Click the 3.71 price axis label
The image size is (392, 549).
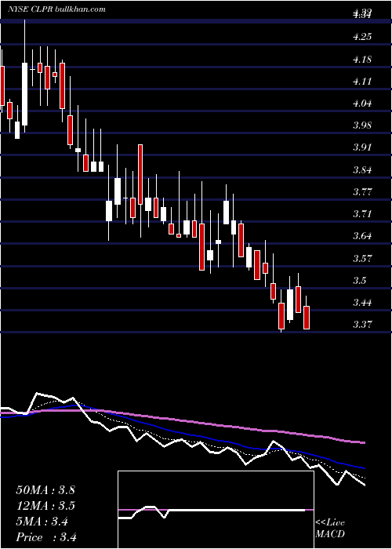[x=362, y=214]
